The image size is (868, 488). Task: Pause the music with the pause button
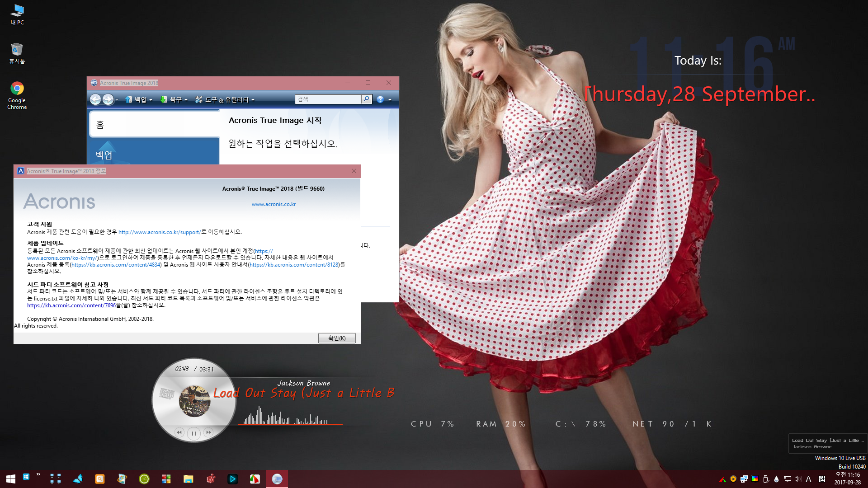(194, 433)
